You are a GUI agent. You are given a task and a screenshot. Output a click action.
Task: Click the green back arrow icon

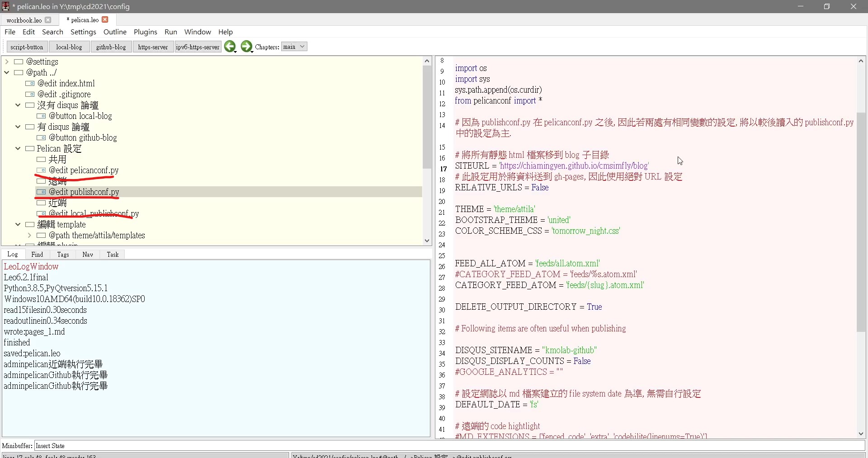click(x=230, y=47)
